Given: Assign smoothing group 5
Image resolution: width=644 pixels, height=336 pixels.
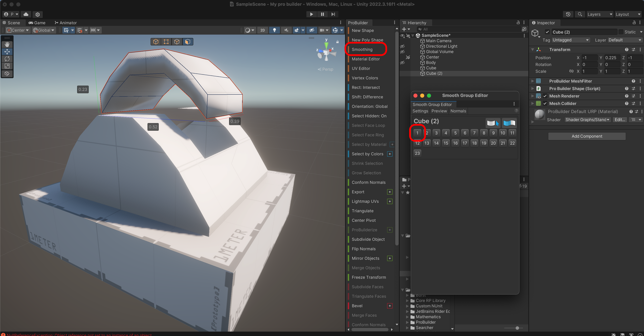Looking at the screenshot, I should tap(455, 133).
